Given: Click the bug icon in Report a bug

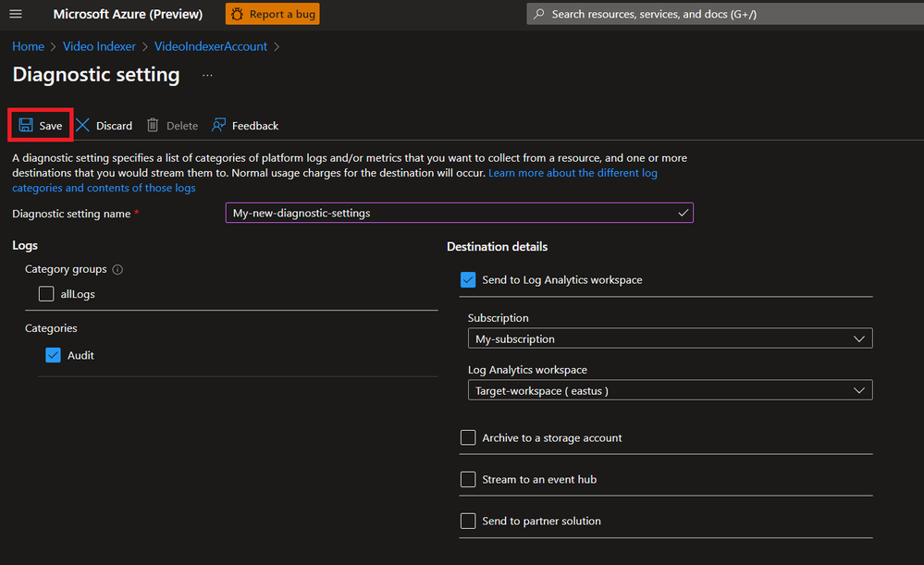Looking at the screenshot, I should (x=237, y=14).
